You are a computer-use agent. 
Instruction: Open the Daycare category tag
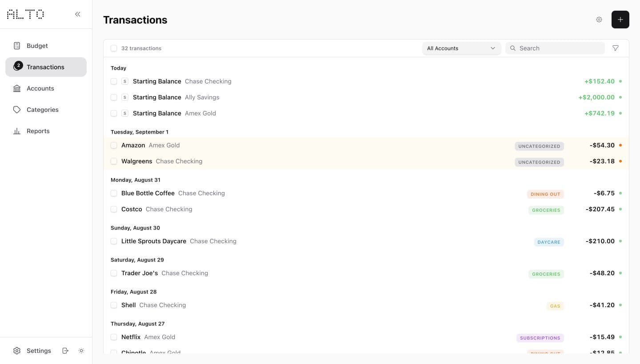[x=549, y=242]
